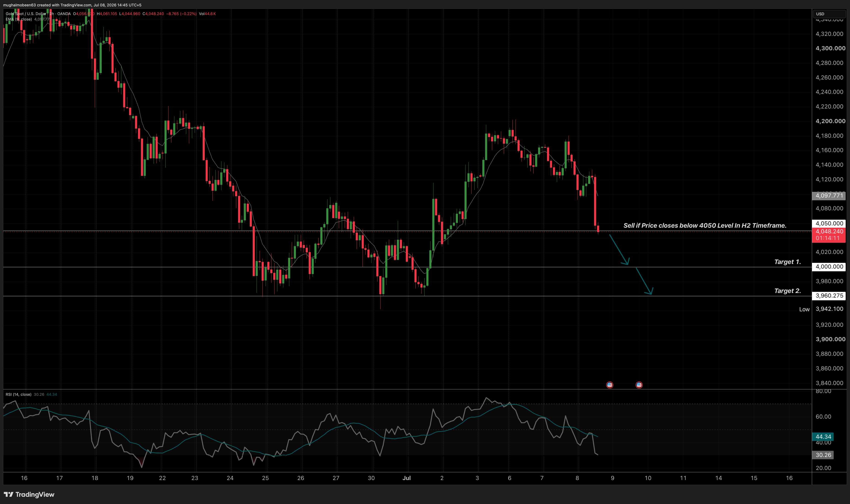Screen dimensions: 850x504
Task: Click the later US flag economic event icon
Action: coord(639,385)
